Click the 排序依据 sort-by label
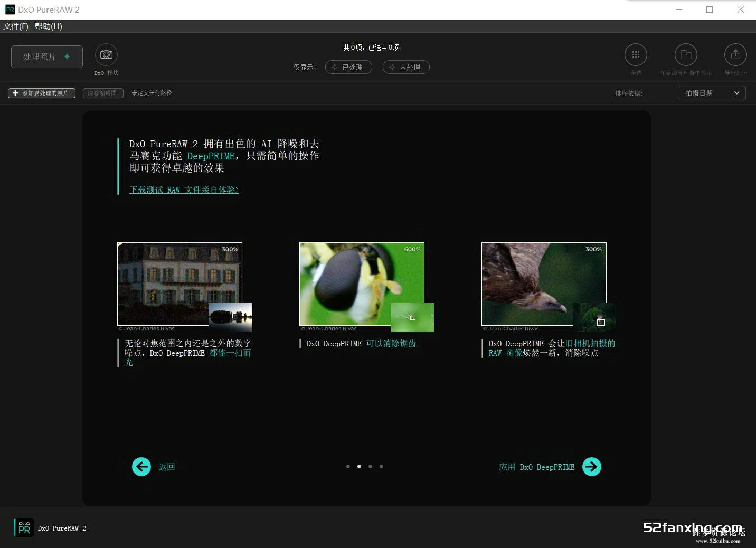 [x=629, y=93]
